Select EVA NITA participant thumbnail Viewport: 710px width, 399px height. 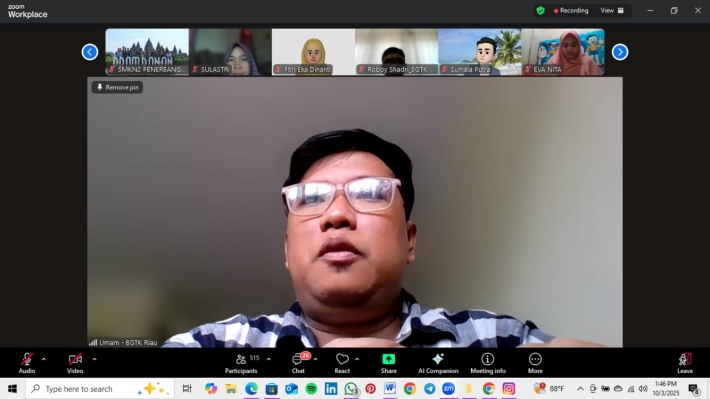click(x=563, y=52)
